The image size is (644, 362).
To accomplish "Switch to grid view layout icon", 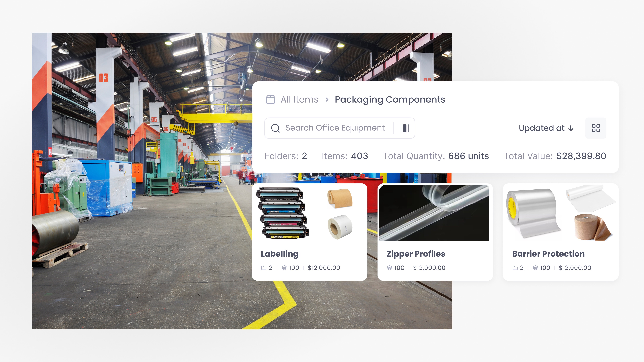I will point(596,128).
